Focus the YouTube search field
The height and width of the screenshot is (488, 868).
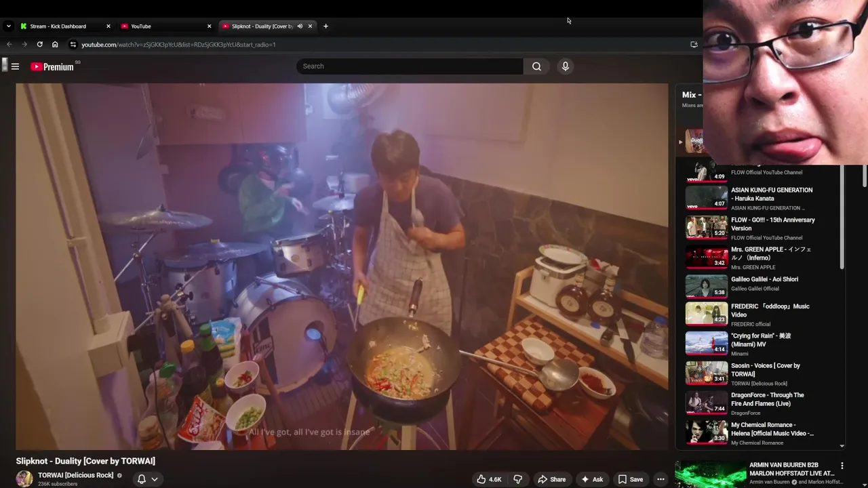[410, 66]
